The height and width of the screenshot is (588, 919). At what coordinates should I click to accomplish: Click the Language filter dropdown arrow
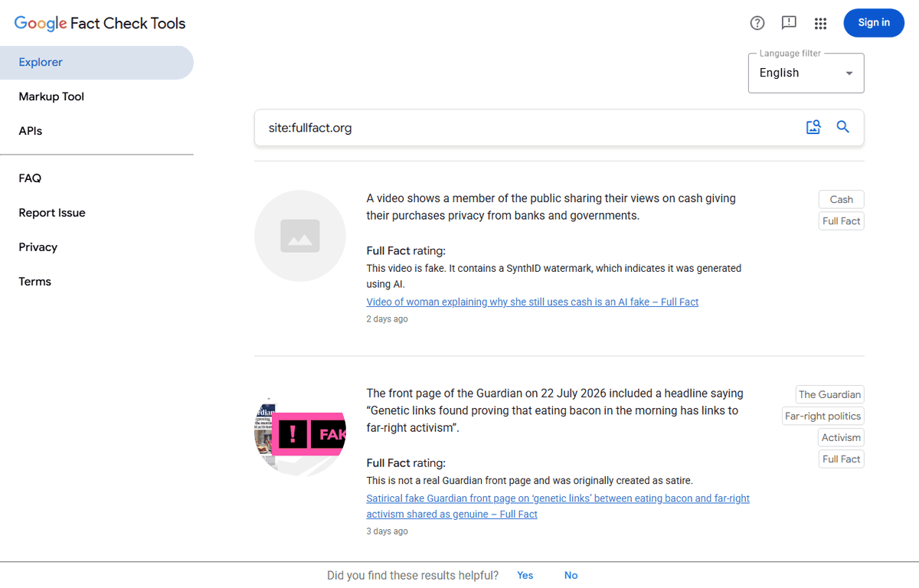click(x=849, y=73)
